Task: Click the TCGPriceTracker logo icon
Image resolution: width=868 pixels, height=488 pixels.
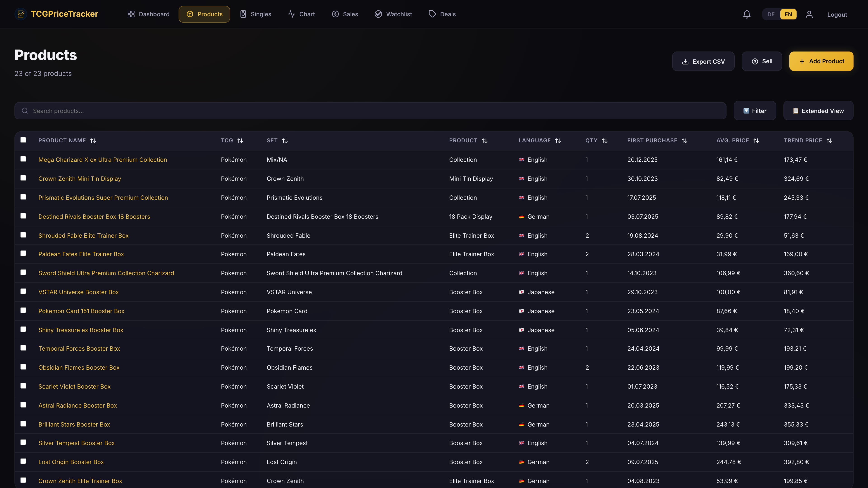Action: tap(21, 14)
